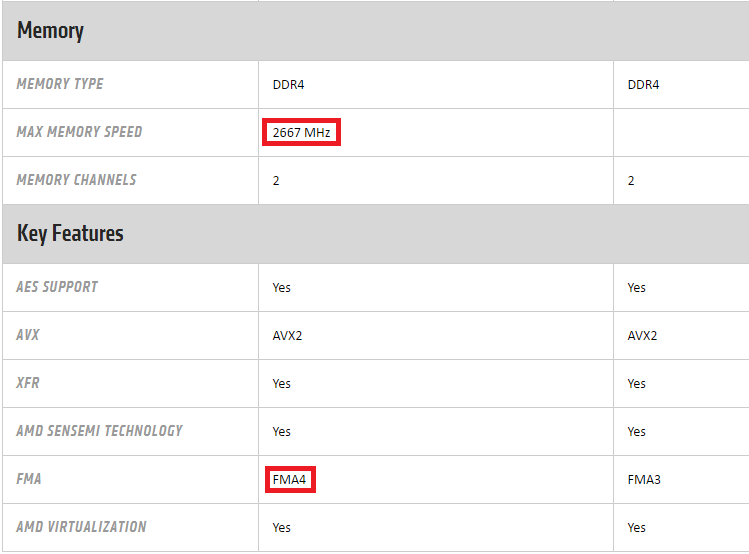Select the MAX MEMORY SPEED row label

click(x=79, y=132)
